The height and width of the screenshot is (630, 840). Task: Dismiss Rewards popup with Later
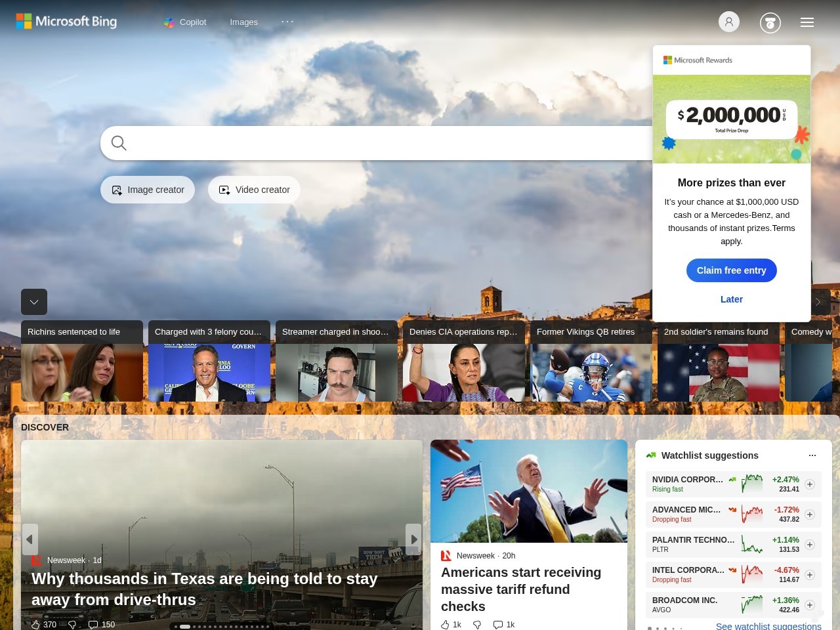[732, 299]
